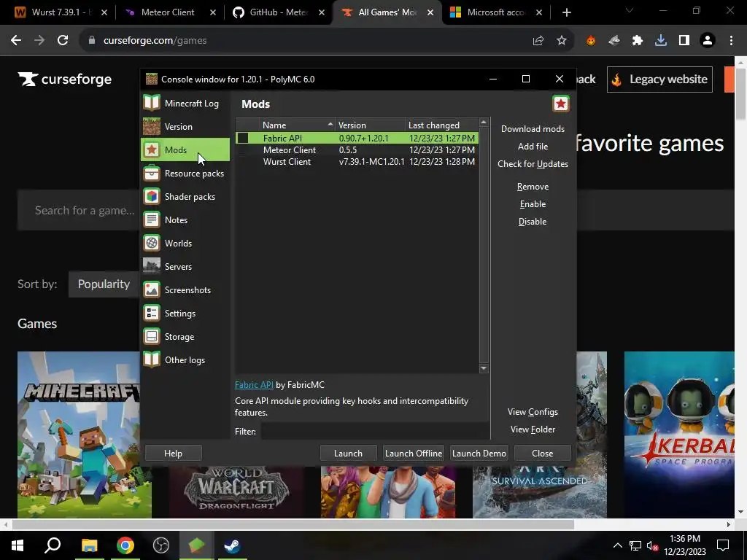Image resolution: width=747 pixels, height=560 pixels.
Task: Click Download mods button
Action: 533,129
